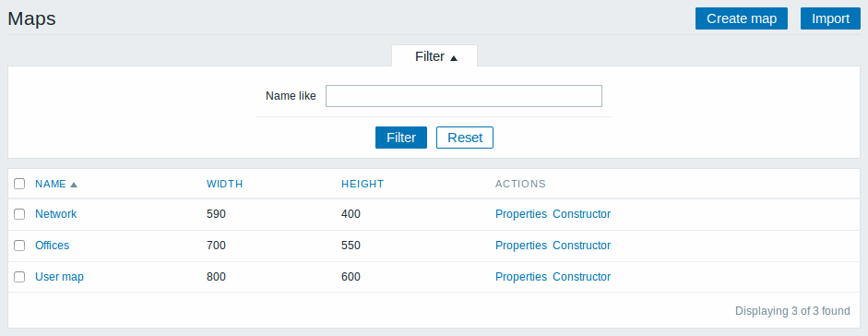Image resolution: width=868 pixels, height=336 pixels.
Task: Open the User map link
Action: coord(59,277)
